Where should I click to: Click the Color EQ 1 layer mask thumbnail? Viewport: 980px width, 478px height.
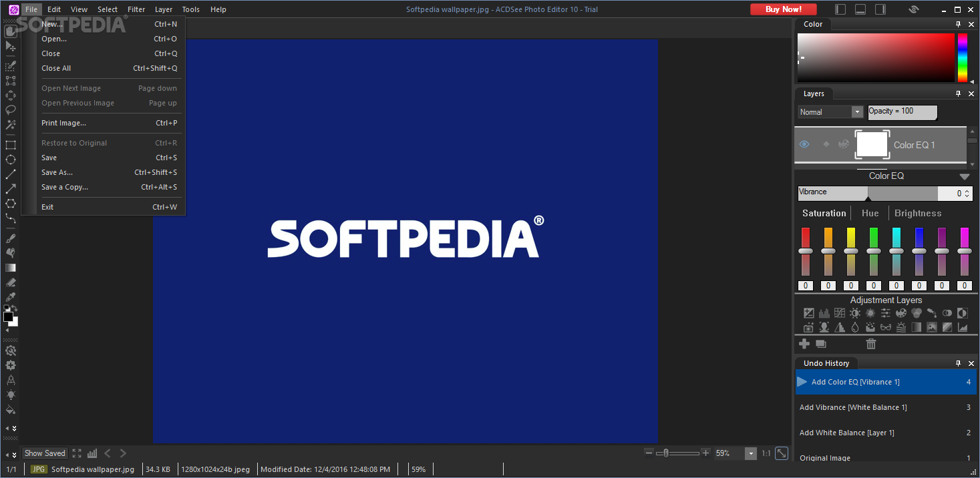click(872, 145)
